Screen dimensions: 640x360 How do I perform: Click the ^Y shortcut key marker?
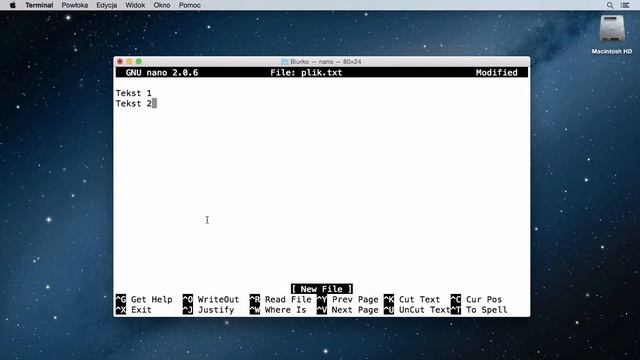[322, 299]
